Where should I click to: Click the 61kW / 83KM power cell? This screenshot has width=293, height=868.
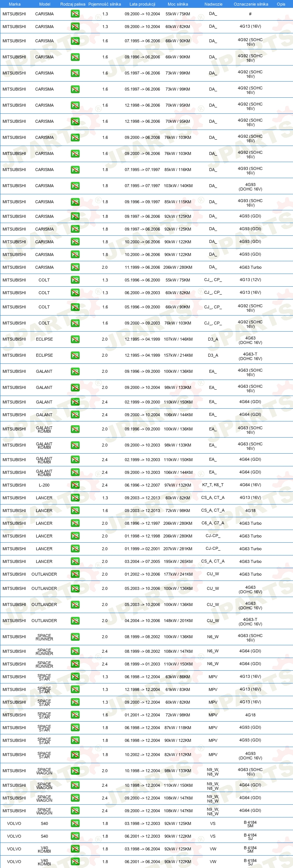point(178,689)
